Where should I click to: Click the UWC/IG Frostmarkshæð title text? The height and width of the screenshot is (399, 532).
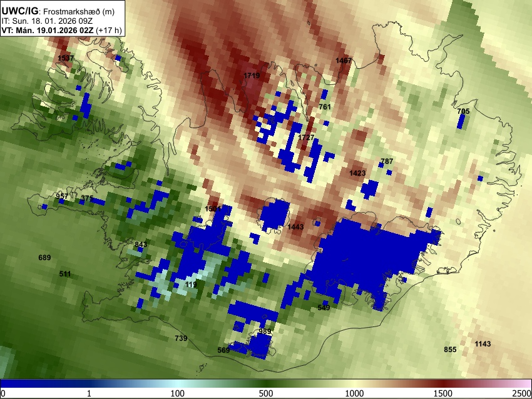pyautogui.click(x=58, y=11)
